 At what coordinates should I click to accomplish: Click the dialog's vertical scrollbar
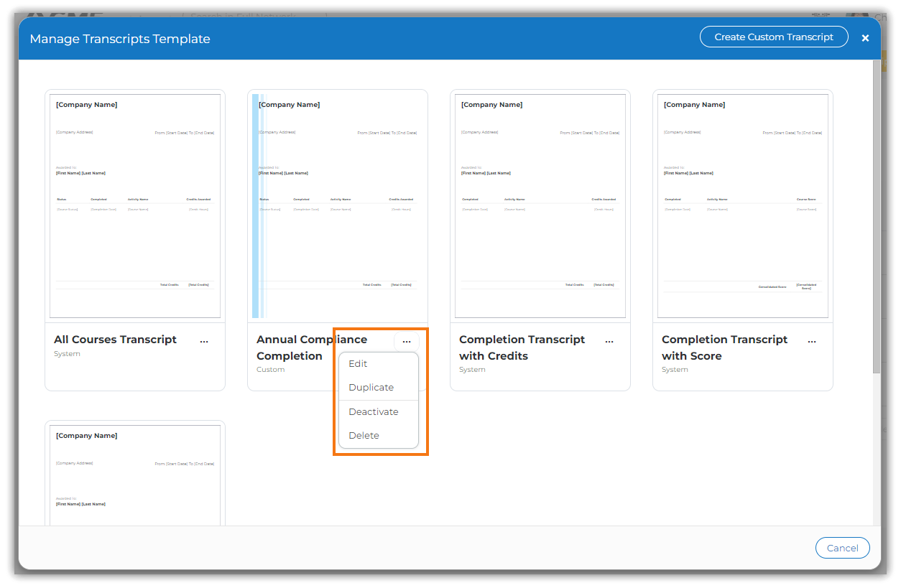coord(876,215)
